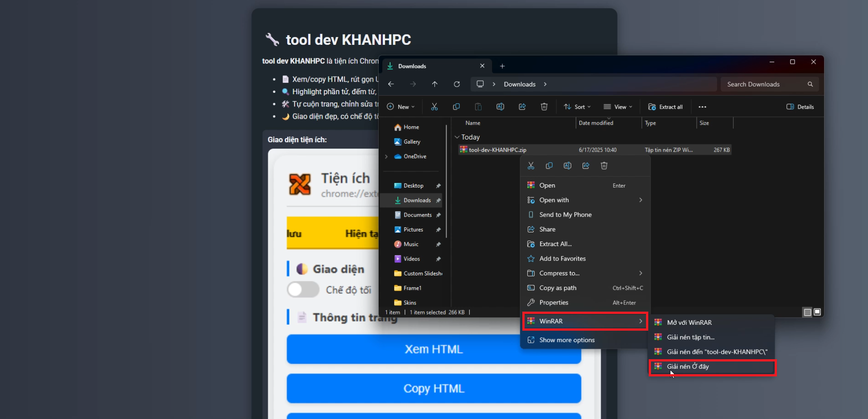Click Rename icon atop the context menu
Viewport: 868px width, 419px height.
567,166
